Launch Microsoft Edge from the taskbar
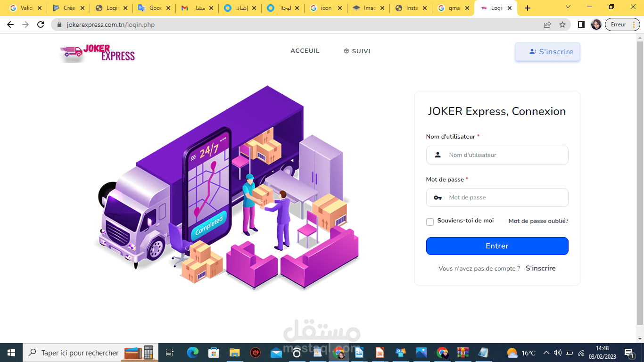The image size is (644, 362). click(192, 353)
